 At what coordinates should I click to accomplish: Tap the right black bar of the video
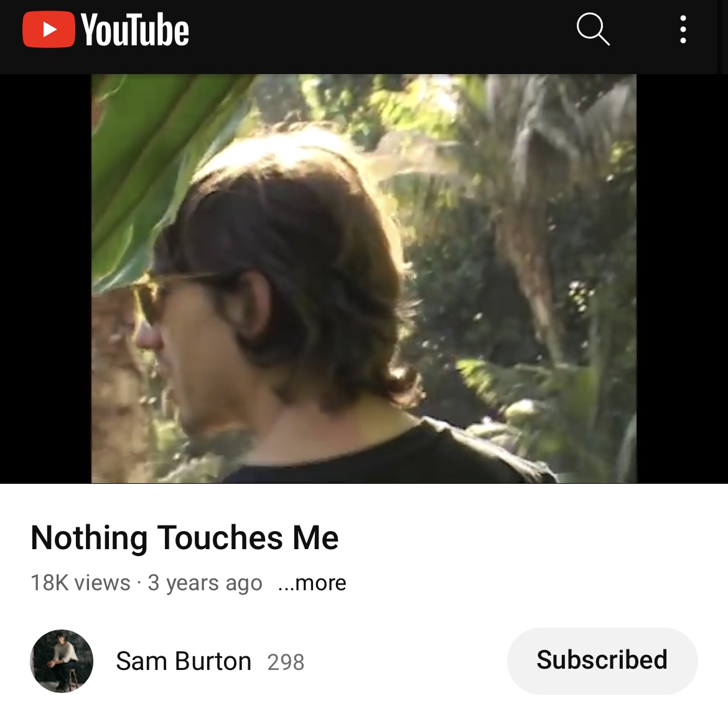(x=682, y=279)
